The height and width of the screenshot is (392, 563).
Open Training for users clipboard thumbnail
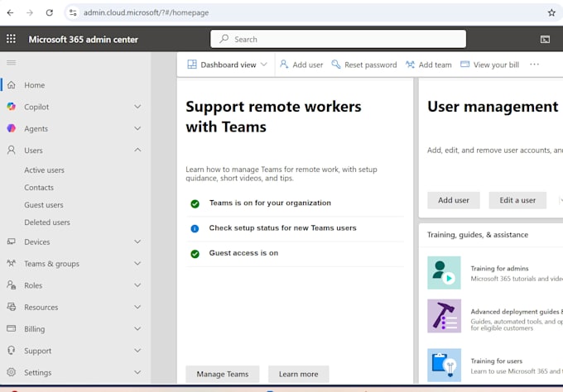pos(444,365)
